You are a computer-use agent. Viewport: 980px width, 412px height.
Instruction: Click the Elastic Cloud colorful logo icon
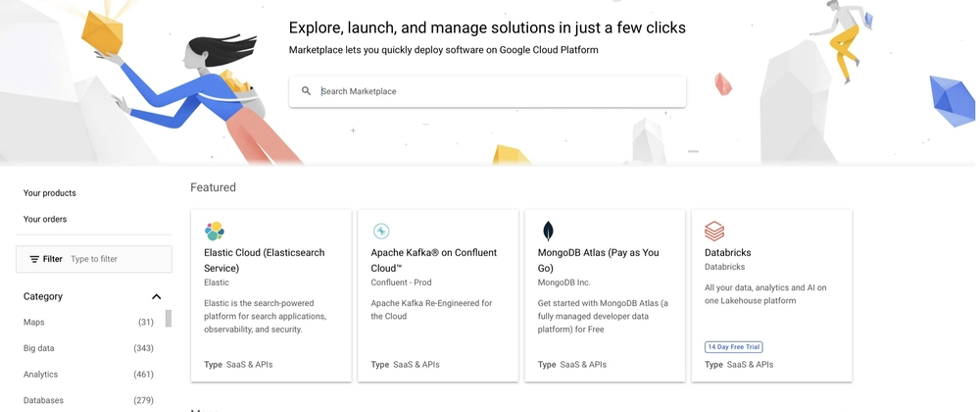[x=215, y=232]
